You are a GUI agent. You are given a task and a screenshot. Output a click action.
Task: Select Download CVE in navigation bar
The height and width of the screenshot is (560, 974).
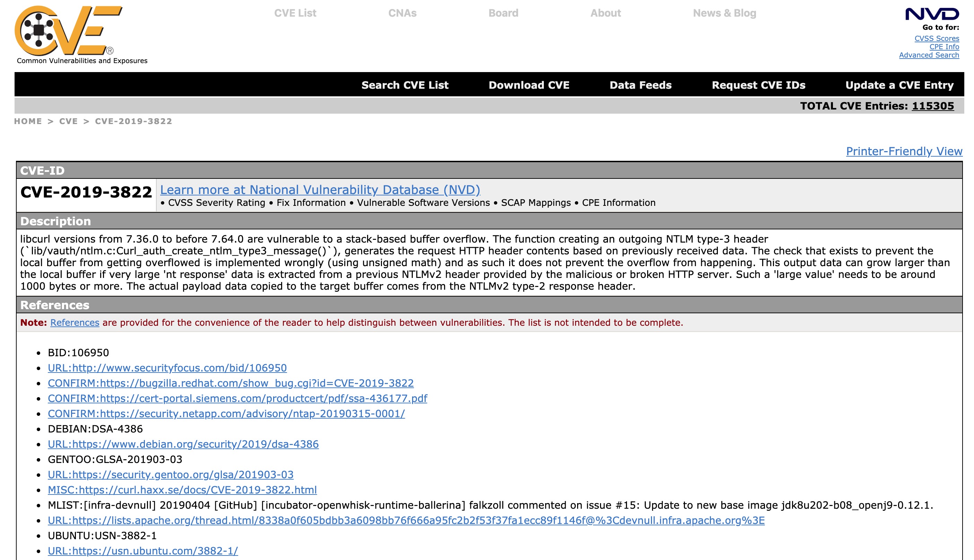point(529,85)
